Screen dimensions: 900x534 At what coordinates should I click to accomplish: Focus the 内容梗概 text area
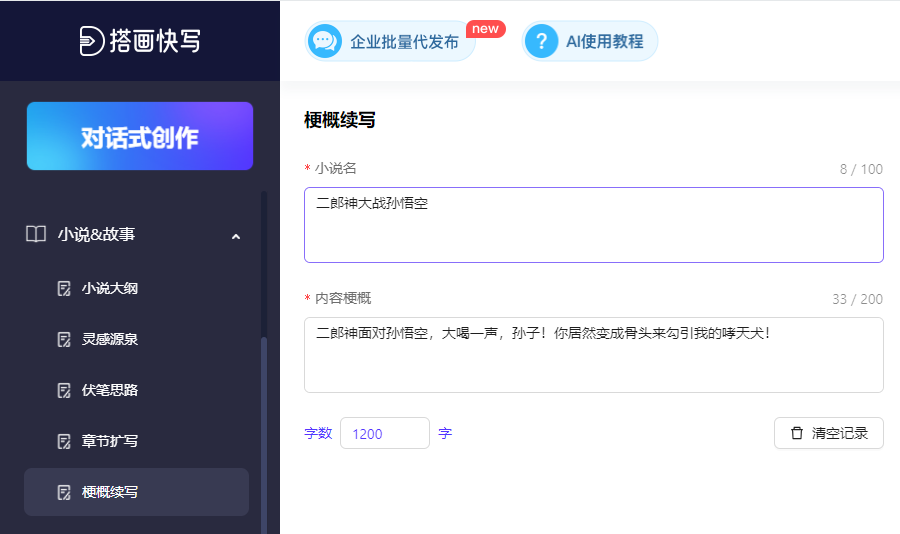click(x=593, y=355)
